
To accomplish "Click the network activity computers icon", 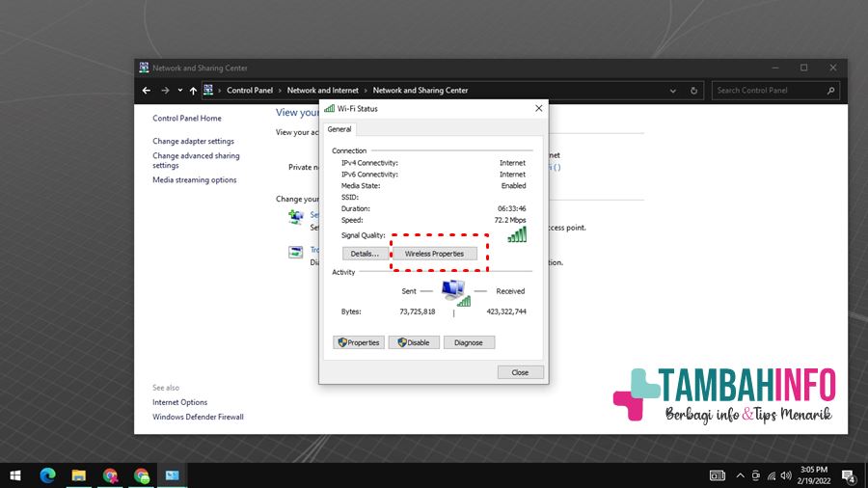I will [455, 292].
